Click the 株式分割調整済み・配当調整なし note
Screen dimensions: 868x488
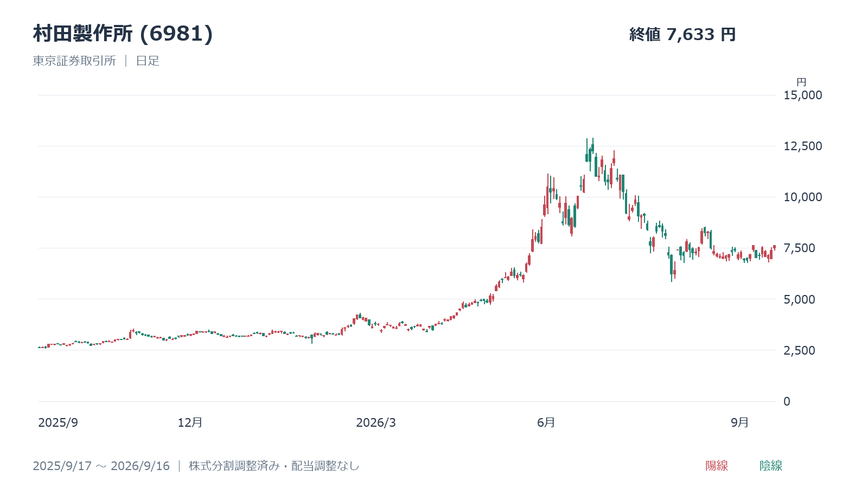pos(274,466)
